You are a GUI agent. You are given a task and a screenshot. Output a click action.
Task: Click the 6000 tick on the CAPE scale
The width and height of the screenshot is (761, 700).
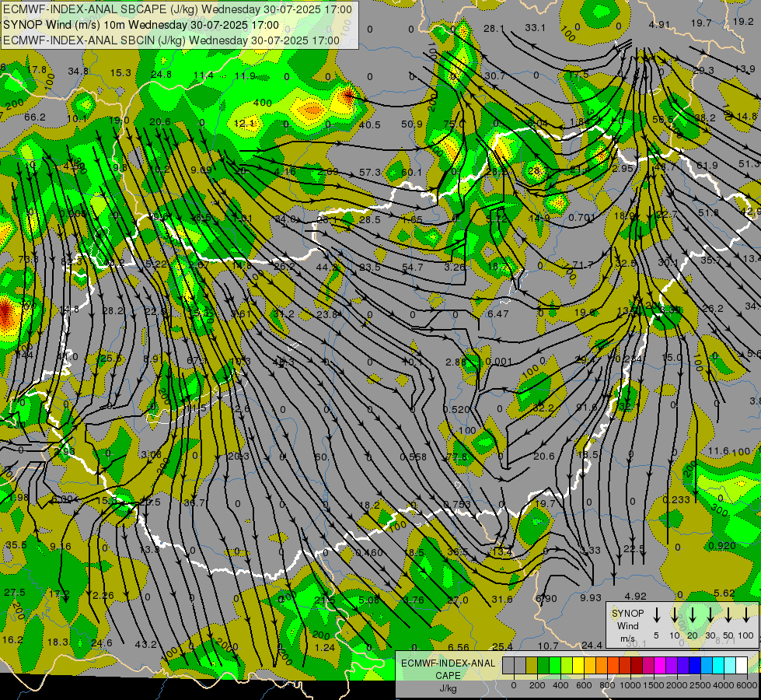[748, 685]
